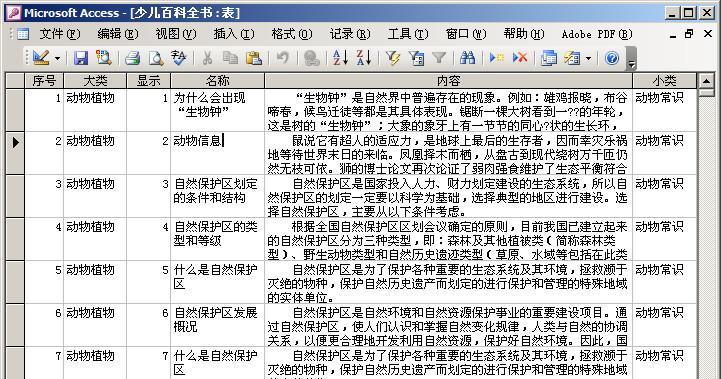Select row 3 using its record selector
The image size is (721, 379).
coord(15,196)
